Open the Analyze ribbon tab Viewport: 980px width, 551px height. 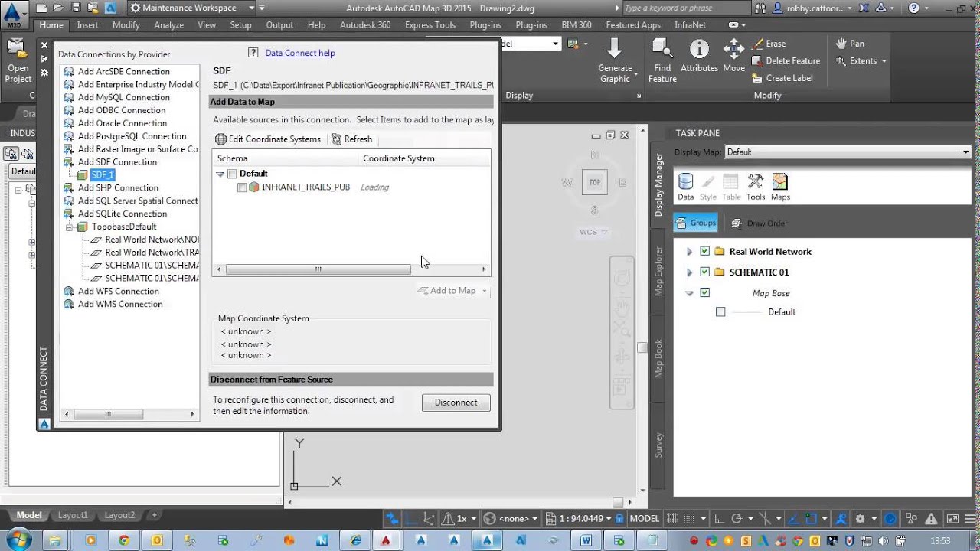(x=168, y=25)
